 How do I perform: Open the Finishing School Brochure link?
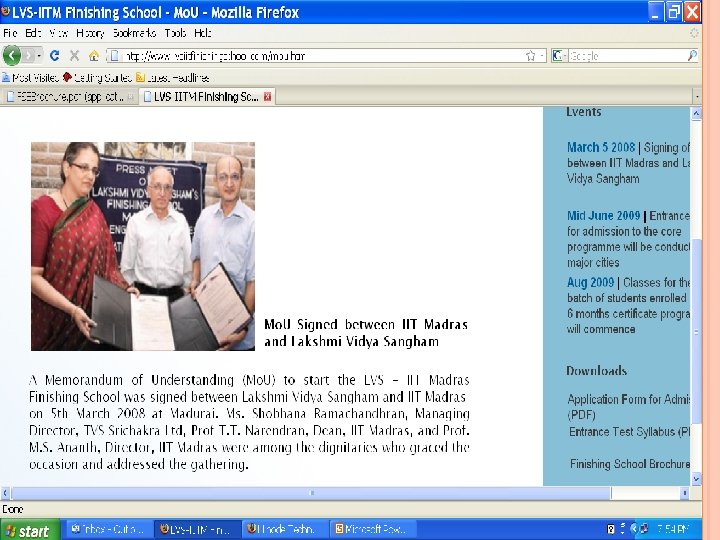coord(630,464)
